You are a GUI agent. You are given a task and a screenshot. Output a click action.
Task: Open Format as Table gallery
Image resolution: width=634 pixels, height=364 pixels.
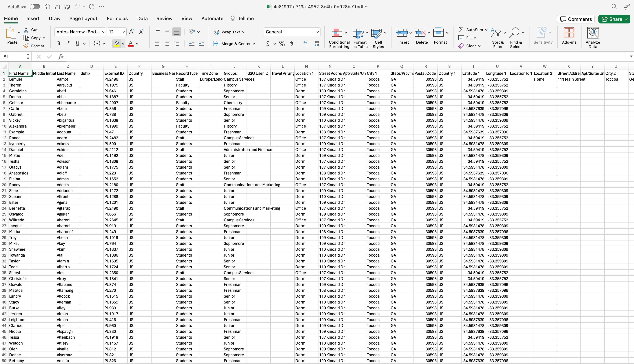click(360, 38)
